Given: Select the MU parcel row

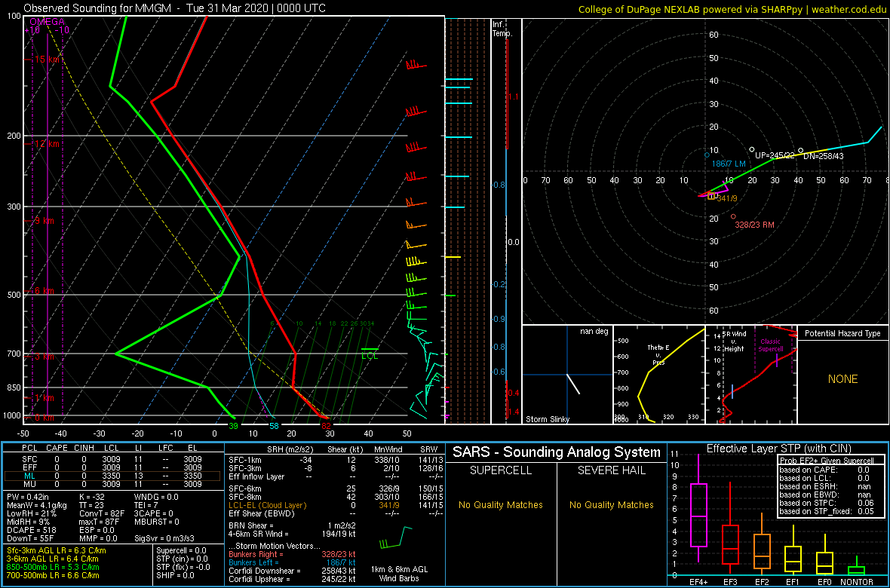Looking at the screenshot, I should tap(112, 483).
